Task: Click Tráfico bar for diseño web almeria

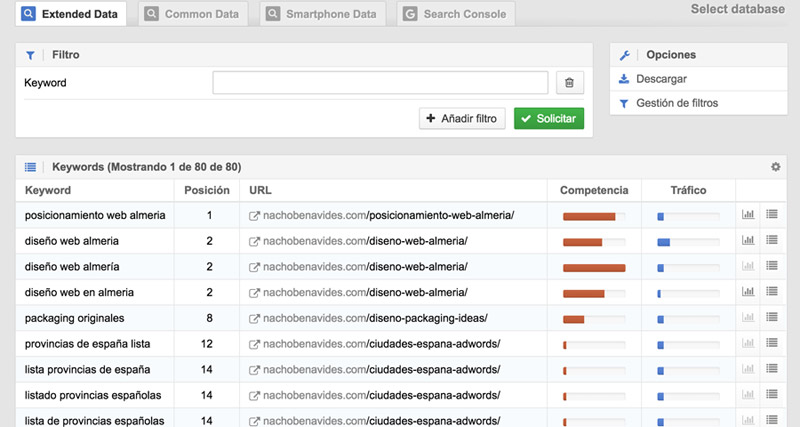Action: (x=688, y=242)
